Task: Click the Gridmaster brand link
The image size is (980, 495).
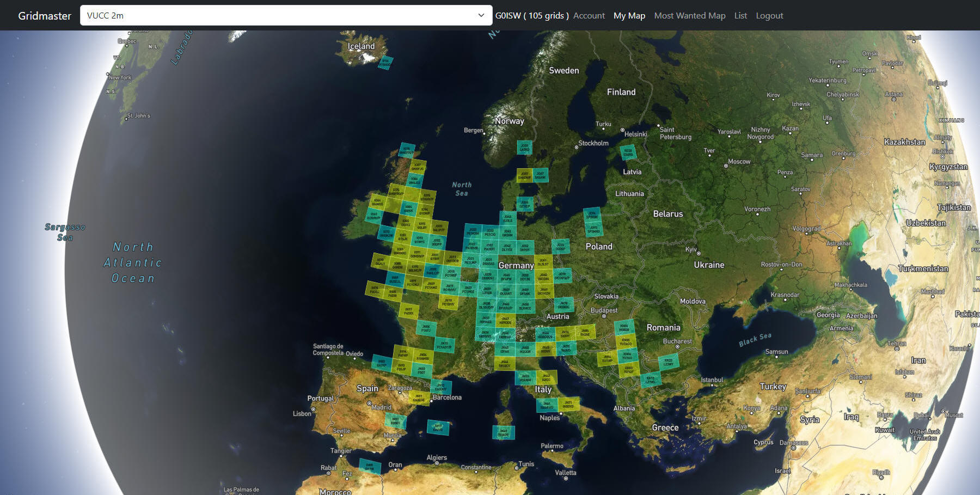Action: [x=45, y=16]
